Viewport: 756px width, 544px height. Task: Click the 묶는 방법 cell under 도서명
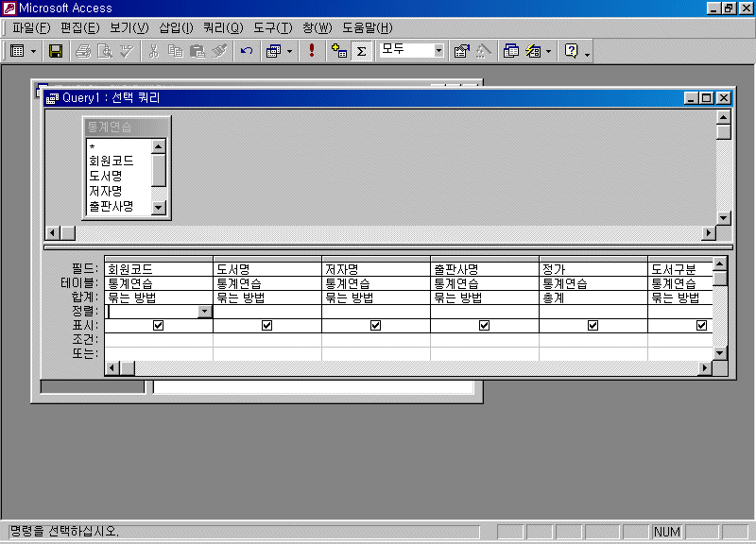[267, 297]
